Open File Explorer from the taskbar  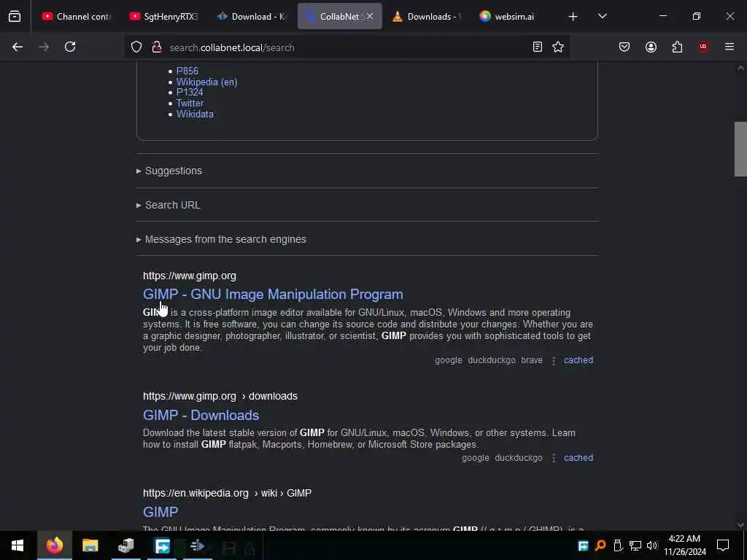point(90,545)
